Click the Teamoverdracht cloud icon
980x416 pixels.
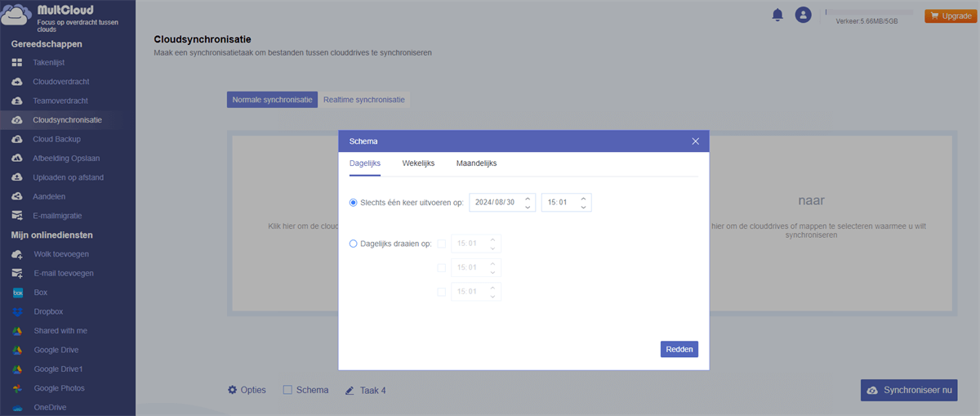[x=17, y=101]
